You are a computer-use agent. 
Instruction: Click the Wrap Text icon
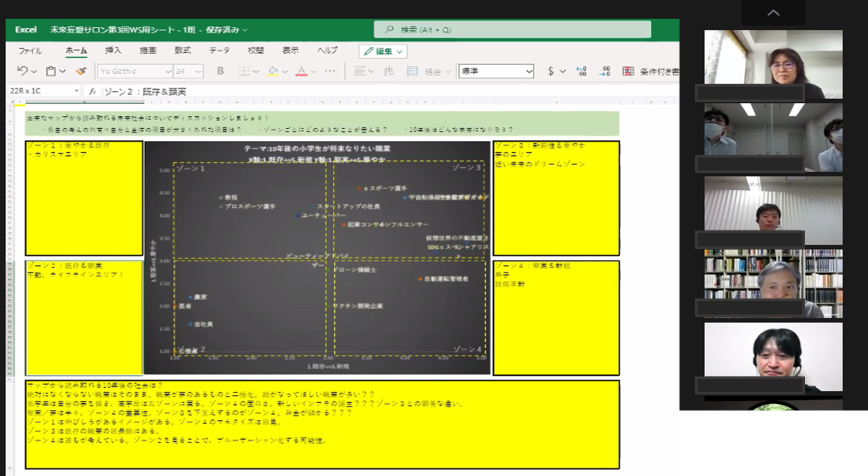click(389, 71)
